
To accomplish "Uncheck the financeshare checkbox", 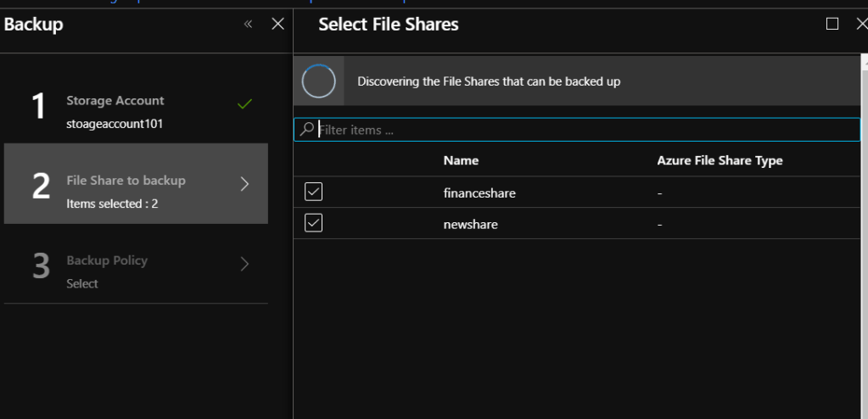I will [x=313, y=193].
